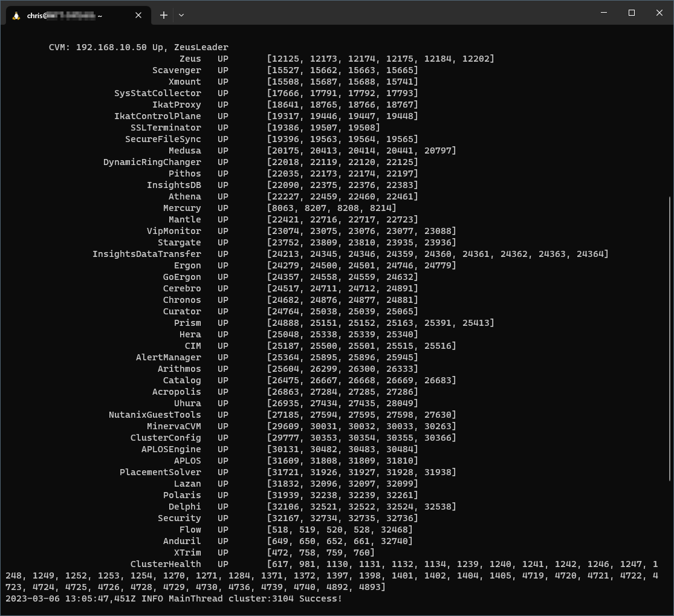
Task: Open the new tab profile dropdown
Action: [x=181, y=16]
